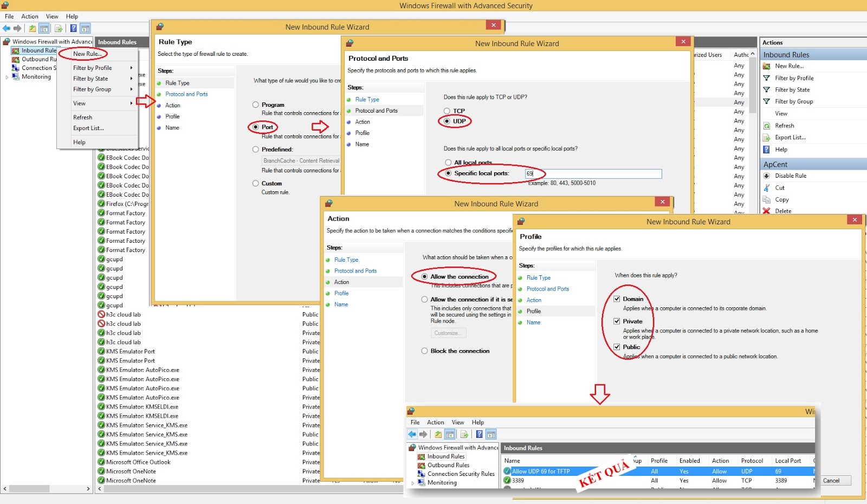Select the Predefined radio button in Rule Type wizard

pyautogui.click(x=256, y=149)
